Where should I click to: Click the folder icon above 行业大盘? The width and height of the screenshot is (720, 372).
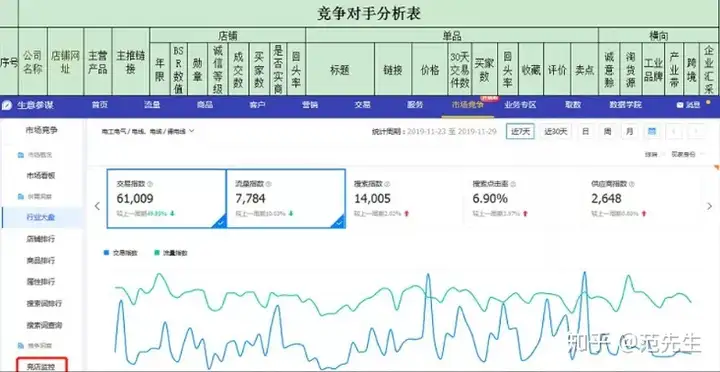click(x=20, y=197)
